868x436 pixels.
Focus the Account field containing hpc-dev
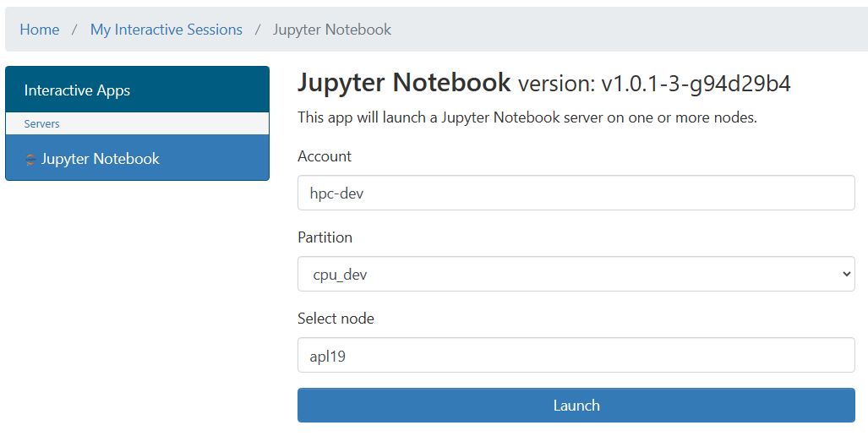click(576, 193)
